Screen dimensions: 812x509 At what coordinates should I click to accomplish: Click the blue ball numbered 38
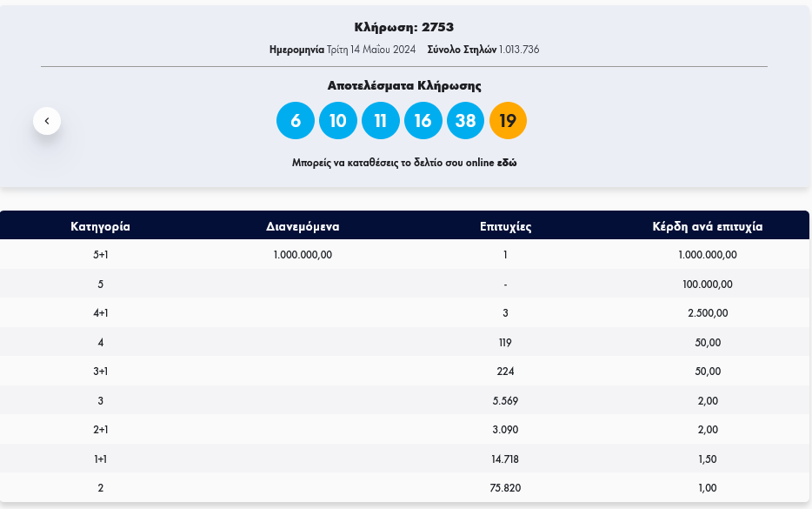pyautogui.click(x=465, y=121)
